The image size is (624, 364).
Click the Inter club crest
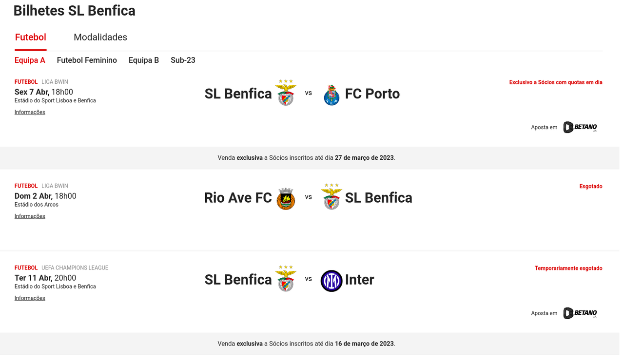coord(331,281)
